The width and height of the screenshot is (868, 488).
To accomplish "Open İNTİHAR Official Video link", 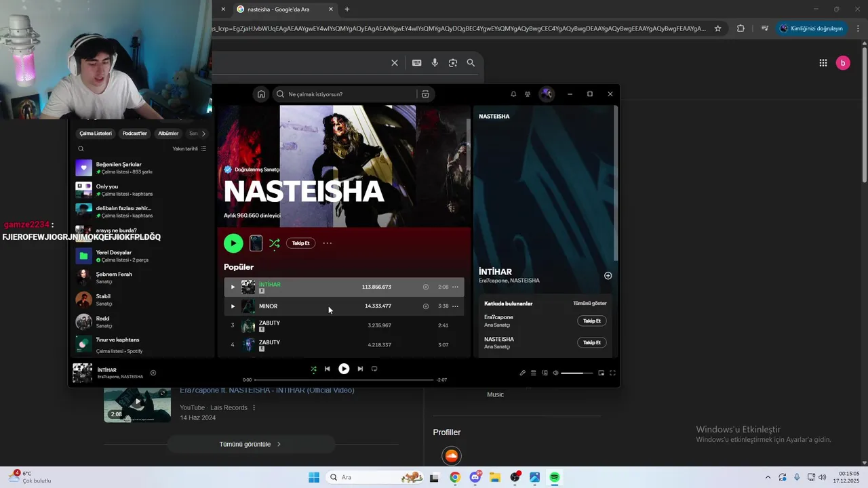I will point(267,390).
